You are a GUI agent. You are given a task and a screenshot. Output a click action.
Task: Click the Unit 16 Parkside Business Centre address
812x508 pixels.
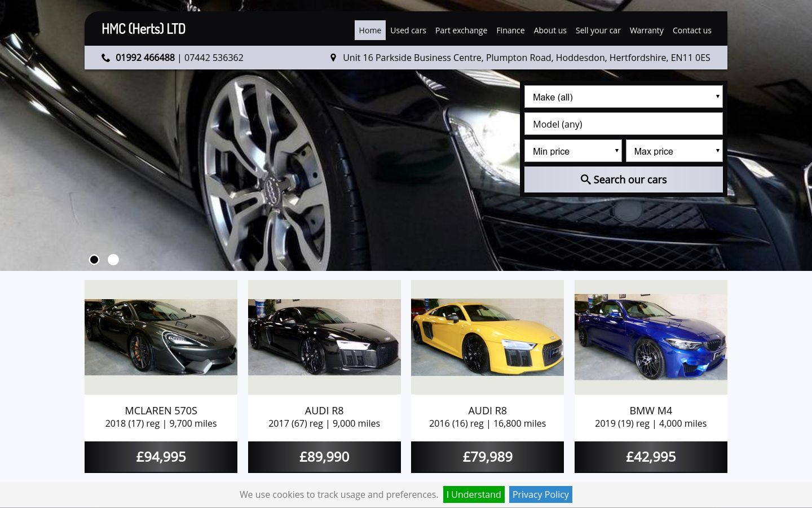point(527,58)
